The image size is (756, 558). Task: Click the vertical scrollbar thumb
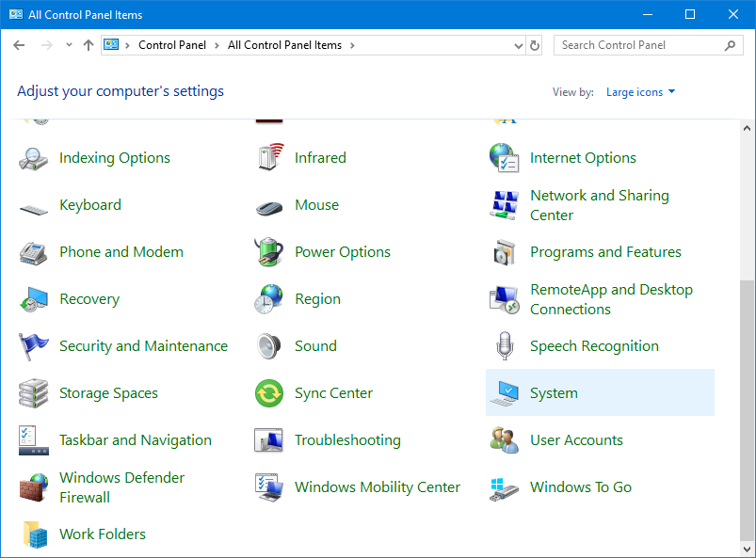pos(747,410)
